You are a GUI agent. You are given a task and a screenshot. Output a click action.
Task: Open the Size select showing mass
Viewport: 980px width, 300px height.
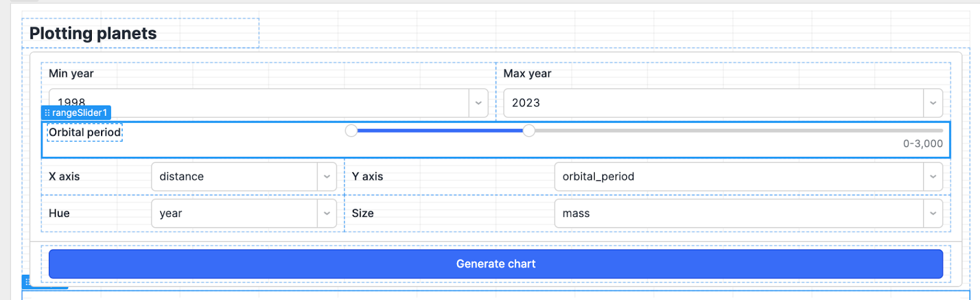coord(735,213)
